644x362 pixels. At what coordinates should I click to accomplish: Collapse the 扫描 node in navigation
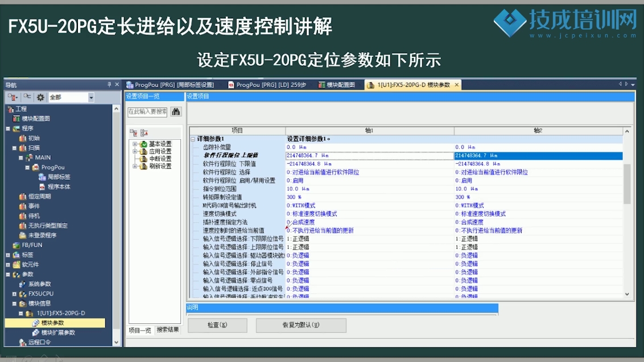click(x=14, y=148)
